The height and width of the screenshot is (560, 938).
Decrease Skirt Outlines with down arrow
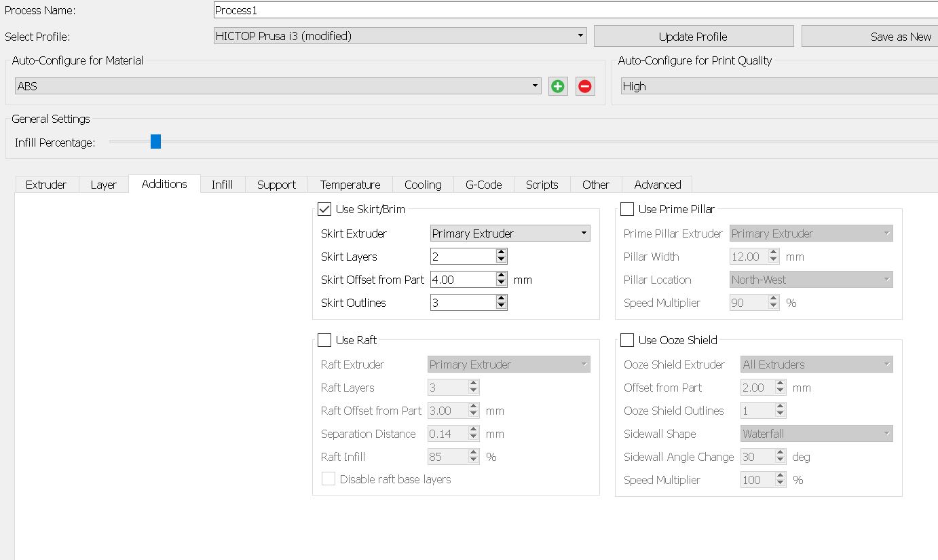(x=502, y=306)
